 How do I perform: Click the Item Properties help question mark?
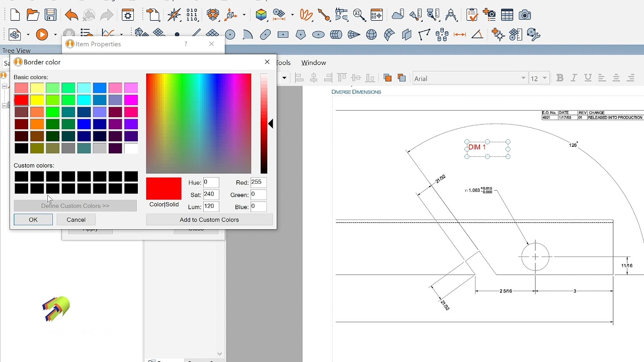(x=186, y=44)
